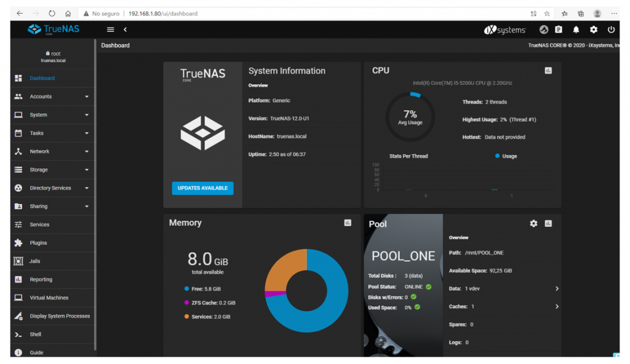630x364 pixels.
Task: Click the Storage list icon
Action: tap(18, 170)
